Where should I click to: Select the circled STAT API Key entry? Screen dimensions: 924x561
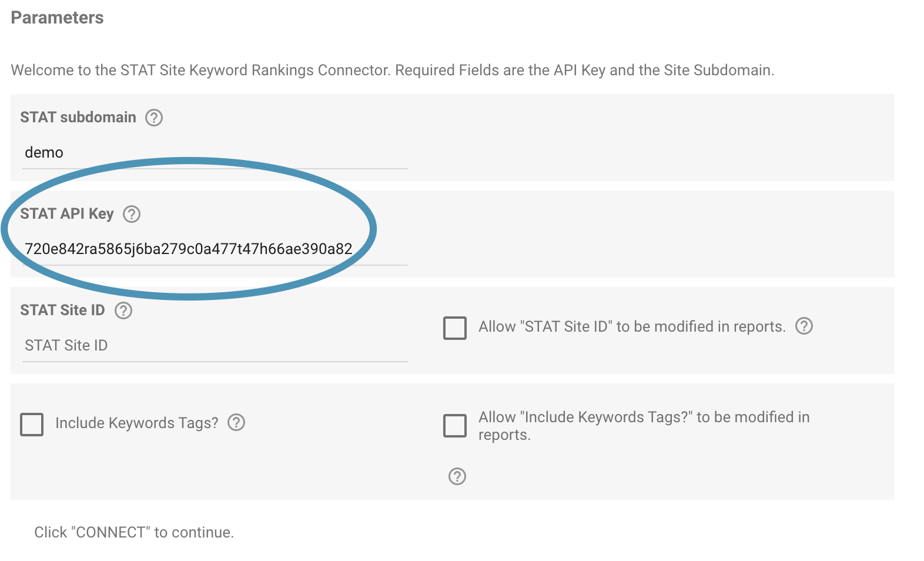pos(188,249)
